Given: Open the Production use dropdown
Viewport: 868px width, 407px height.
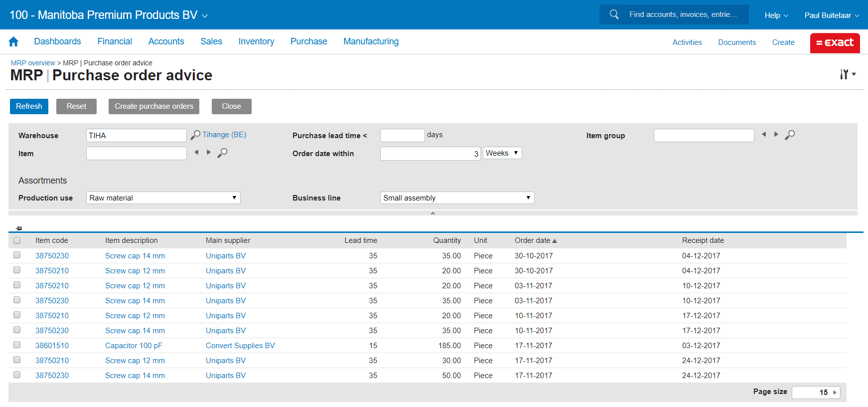Looking at the screenshot, I should [x=163, y=198].
